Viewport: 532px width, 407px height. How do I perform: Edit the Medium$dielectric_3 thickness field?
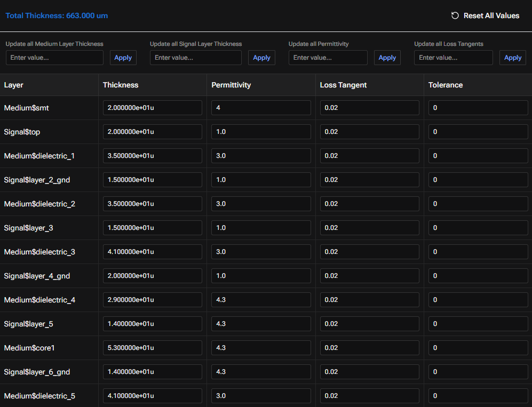[x=152, y=252]
